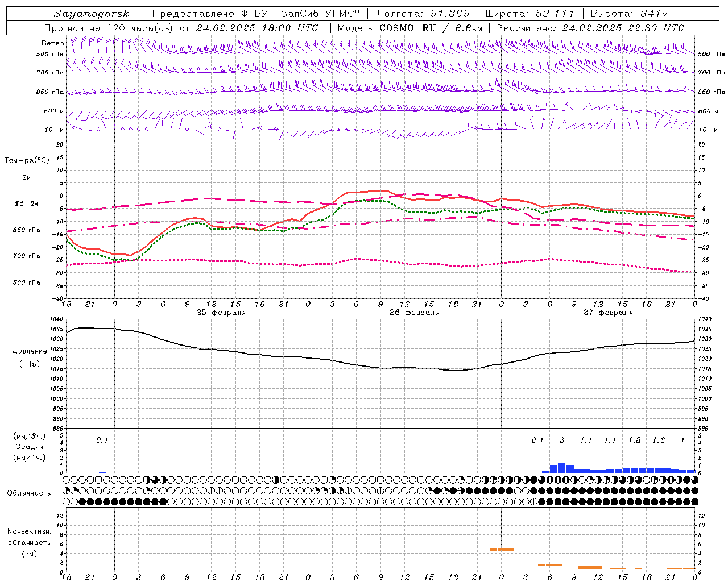Select the 25 февраля date label
The width and height of the screenshot is (728, 582).
(x=221, y=313)
